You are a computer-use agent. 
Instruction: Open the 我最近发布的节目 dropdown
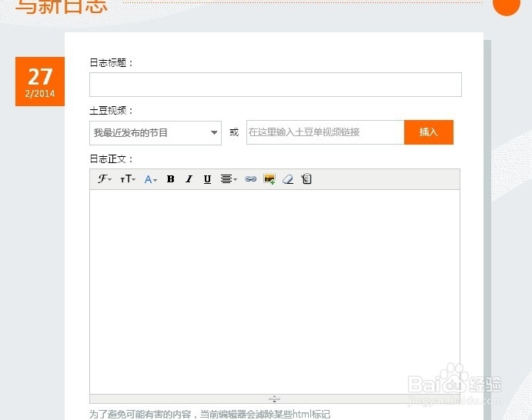(156, 132)
